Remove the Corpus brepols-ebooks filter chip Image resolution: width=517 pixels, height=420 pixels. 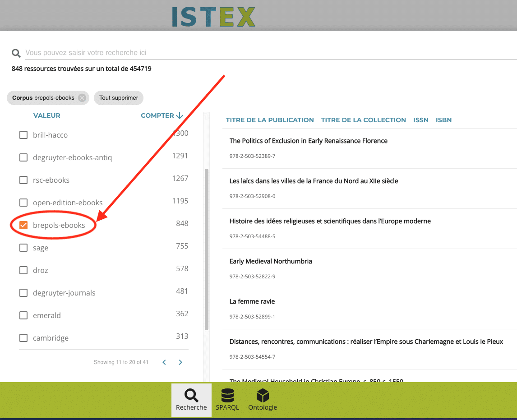click(x=82, y=98)
